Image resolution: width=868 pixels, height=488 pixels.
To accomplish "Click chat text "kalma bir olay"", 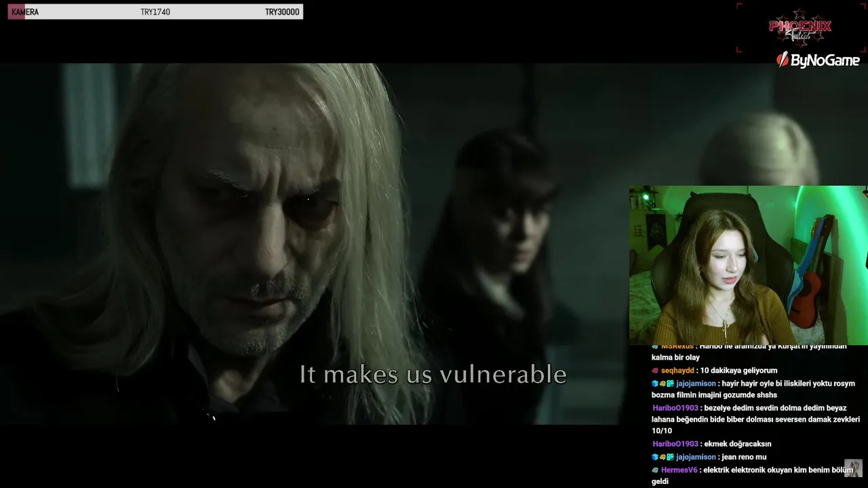I will 675,358.
